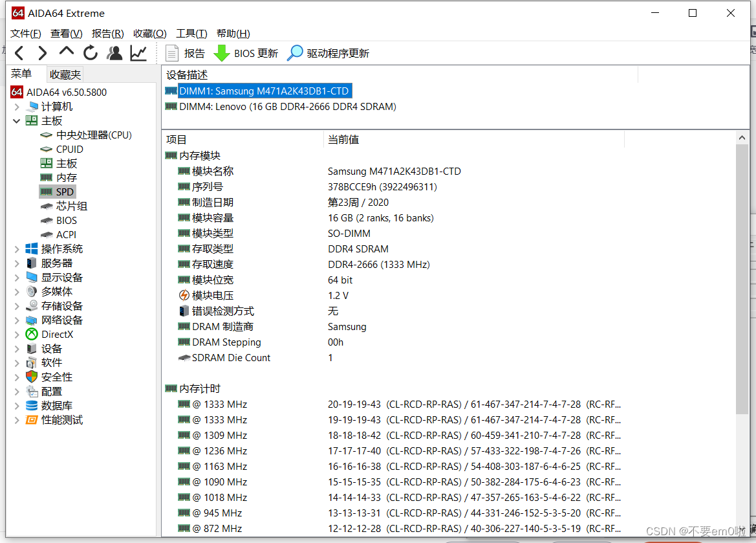Click the 网络设备 network icon

coord(32,320)
